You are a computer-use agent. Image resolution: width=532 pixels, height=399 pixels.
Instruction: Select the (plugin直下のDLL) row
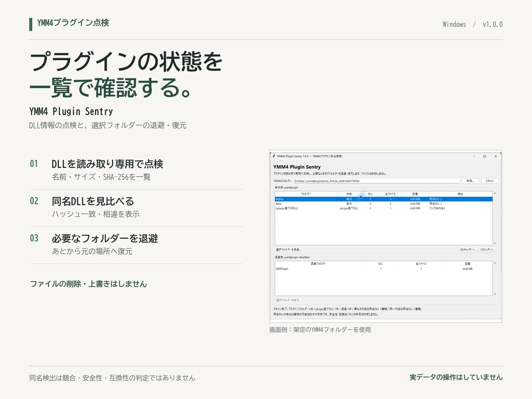tap(383, 208)
